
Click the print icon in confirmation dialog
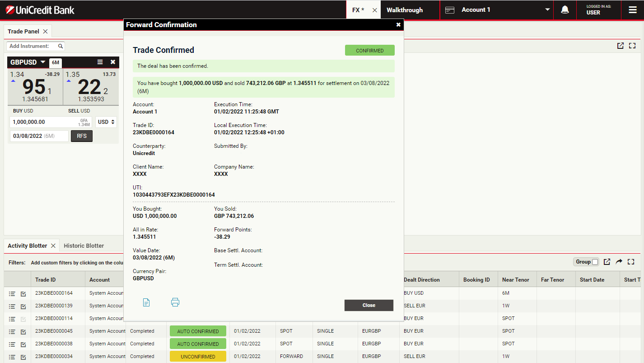tap(175, 302)
